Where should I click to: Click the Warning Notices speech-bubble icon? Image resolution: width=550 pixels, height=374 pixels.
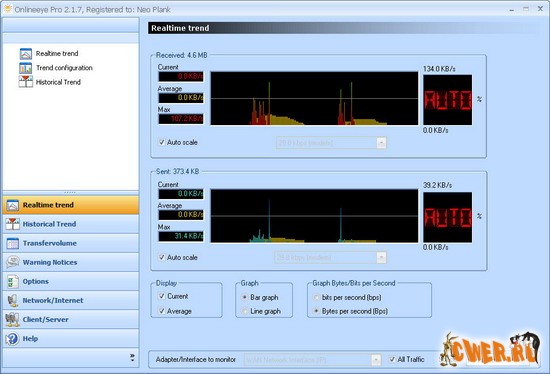pyautogui.click(x=13, y=262)
